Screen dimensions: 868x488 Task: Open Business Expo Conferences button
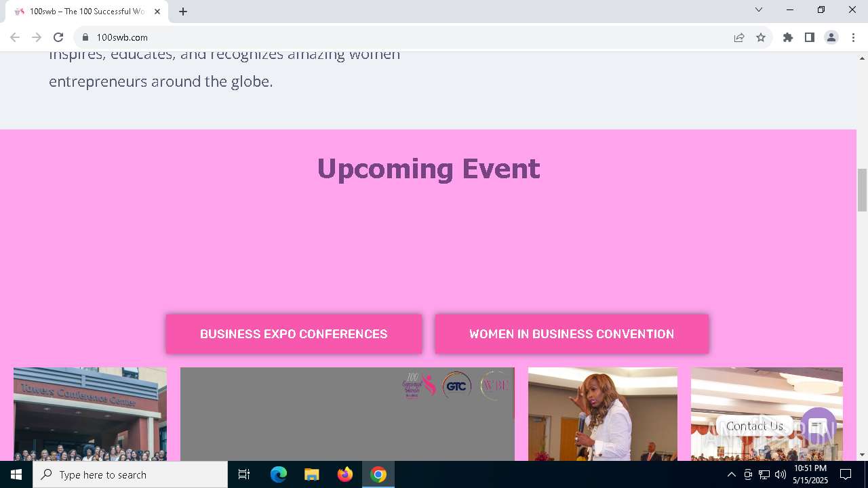[294, 333]
